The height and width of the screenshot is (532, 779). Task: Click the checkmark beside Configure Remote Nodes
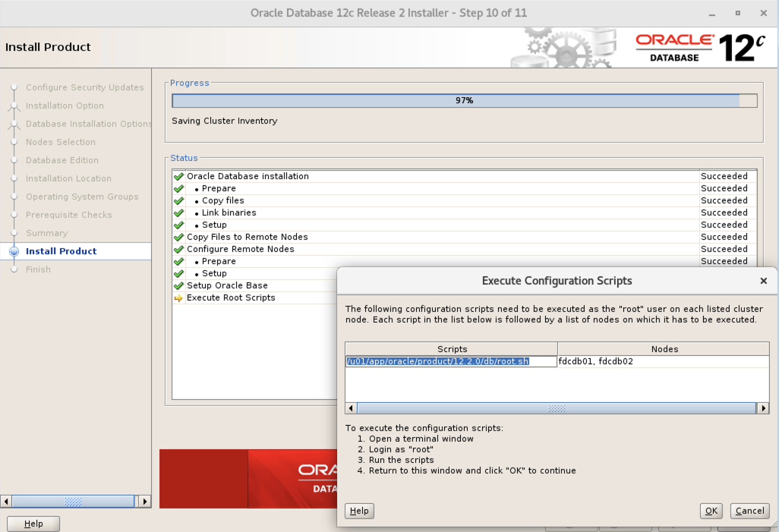(x=179, y=249)
